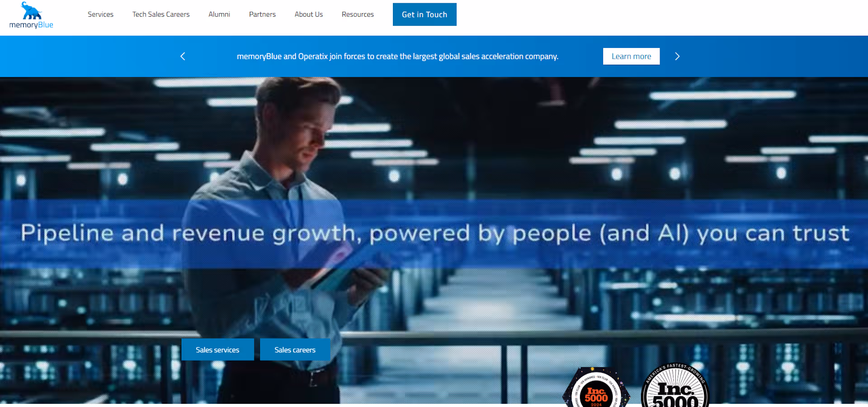
Task: Advance announcement banner with right chevron
Action: click(677, 57)
